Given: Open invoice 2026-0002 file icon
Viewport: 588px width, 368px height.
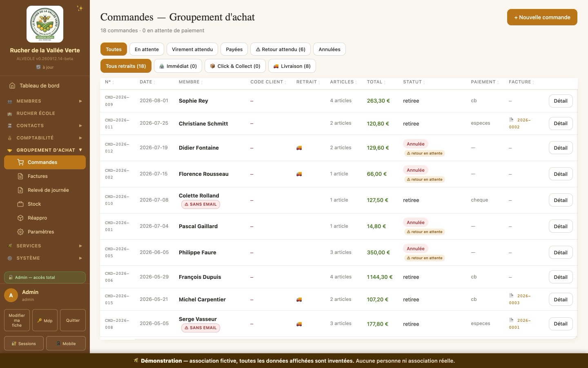Looking at the screenshot, I should click(x=511, y=120).
